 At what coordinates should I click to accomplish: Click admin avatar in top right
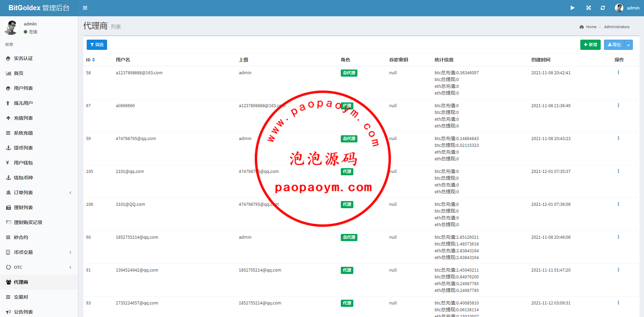(619, 8)
